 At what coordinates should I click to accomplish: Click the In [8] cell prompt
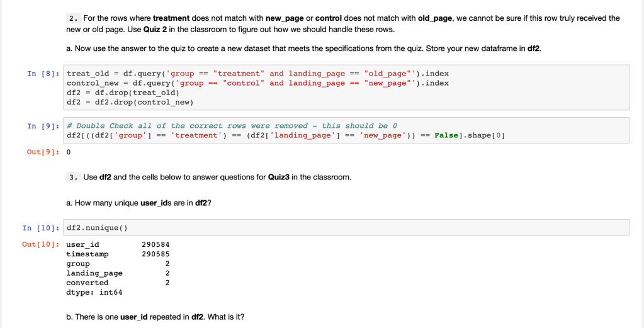pos(43,74)
